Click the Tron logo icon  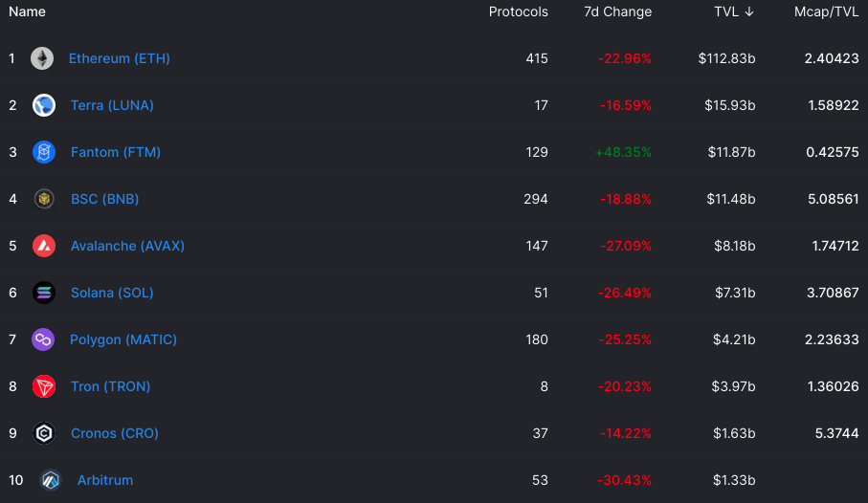pos(44,386)
